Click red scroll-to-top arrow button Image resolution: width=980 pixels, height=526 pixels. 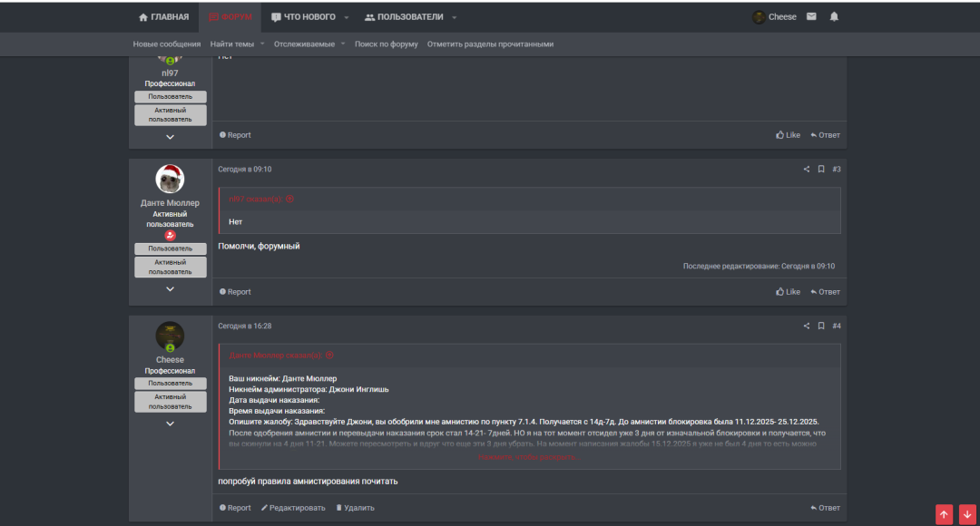tap(944, 514)
